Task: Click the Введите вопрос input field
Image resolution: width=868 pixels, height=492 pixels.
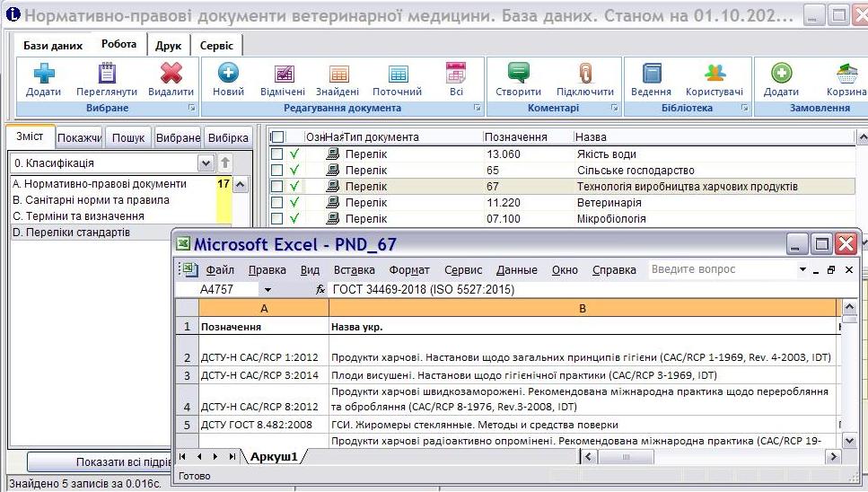Action: 722,269
